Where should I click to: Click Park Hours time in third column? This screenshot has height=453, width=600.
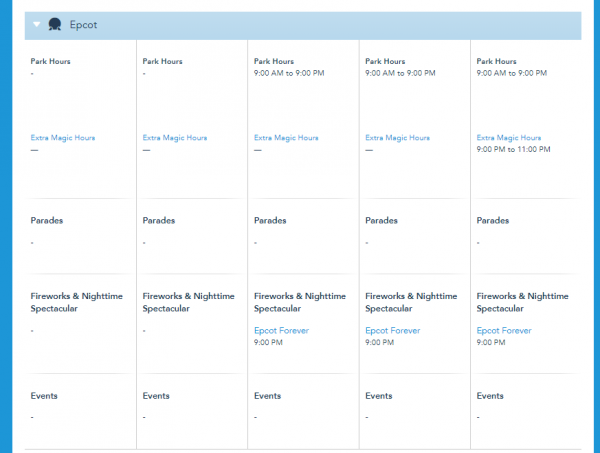(x=289, y=73)
